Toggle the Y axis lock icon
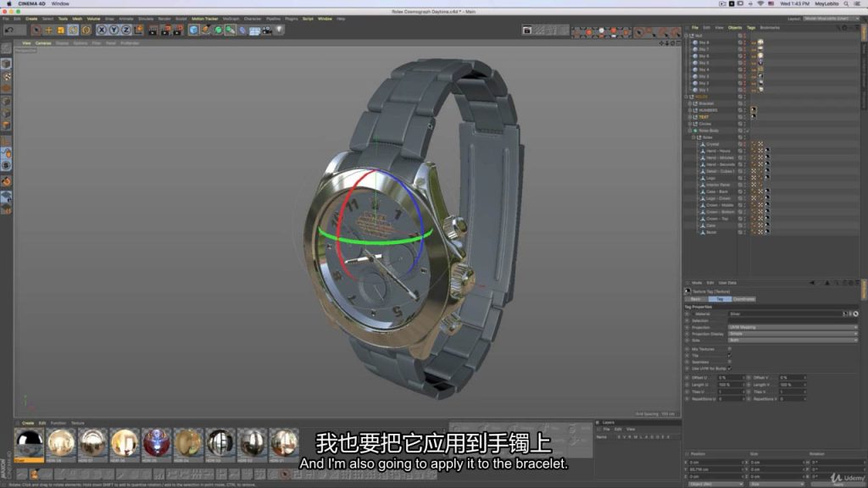Image resolution: width=868 pixels, height=488 pixels. click(114, 30)
